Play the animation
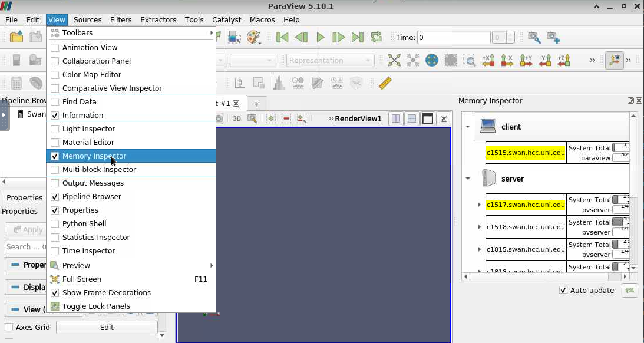The height and width of the screenshot is (343, 644). [x=321, y=37]
